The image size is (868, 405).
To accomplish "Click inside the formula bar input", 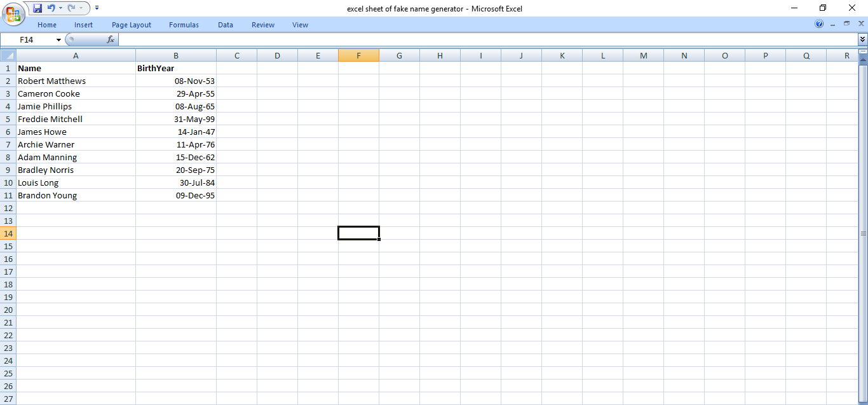I will point(487,39).
